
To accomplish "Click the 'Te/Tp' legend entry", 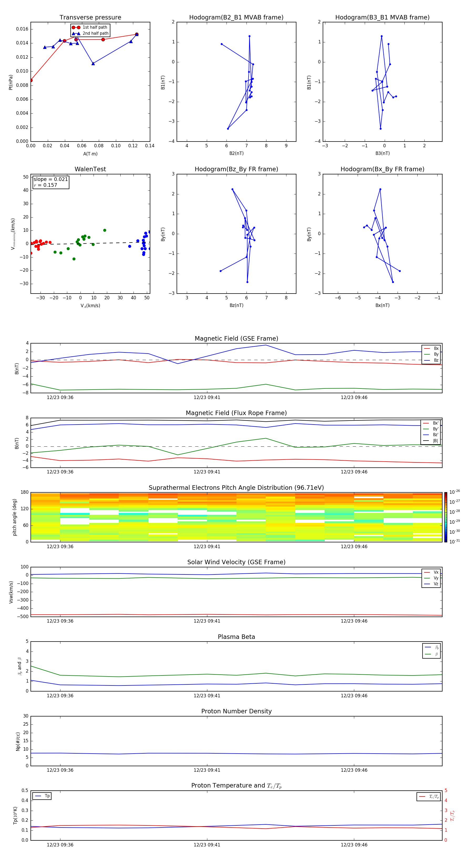I will 429,796.
